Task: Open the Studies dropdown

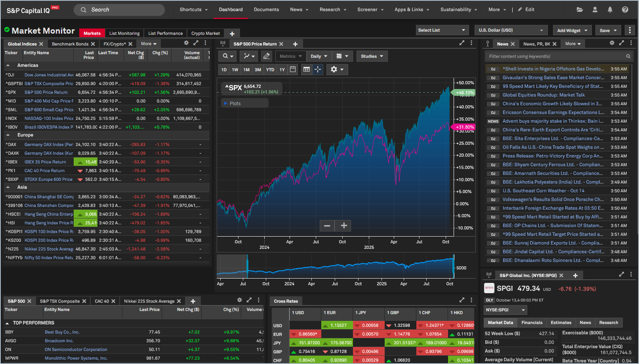Action: click(372, 56)
